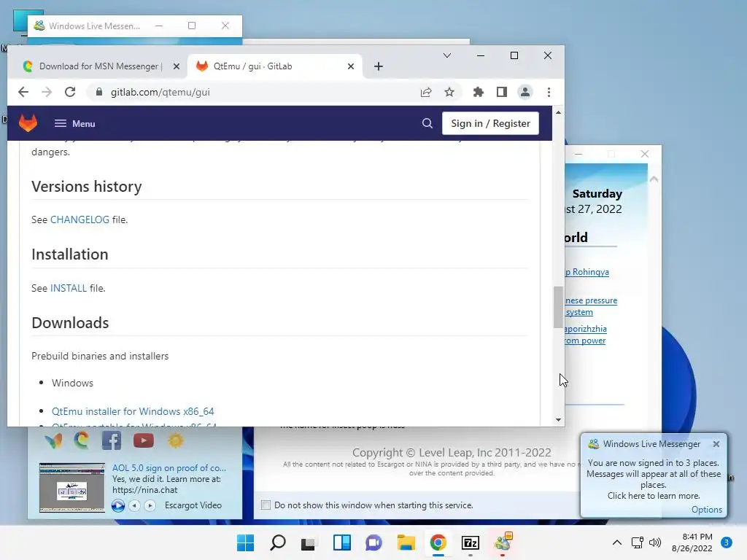This screenshot has height=560, width=747.
Task: Open AOL 5.0 sign on video title link
Action: (169, 468)
